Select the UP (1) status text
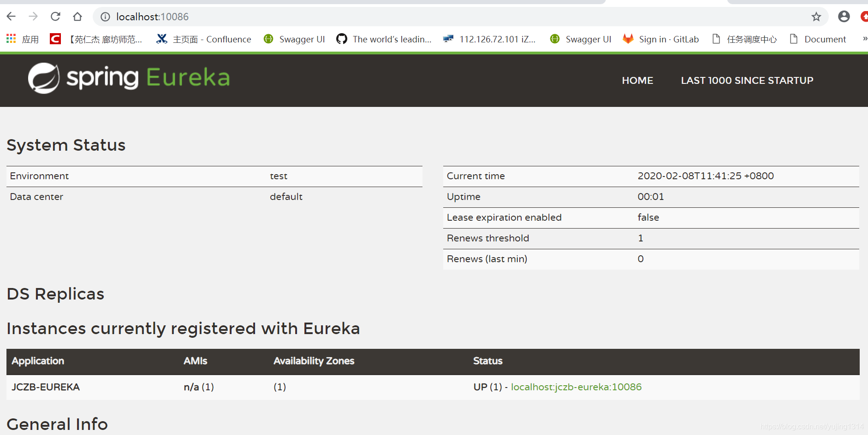Image resolution: width=868 pixels, height=435 pixels. [488, 387]
